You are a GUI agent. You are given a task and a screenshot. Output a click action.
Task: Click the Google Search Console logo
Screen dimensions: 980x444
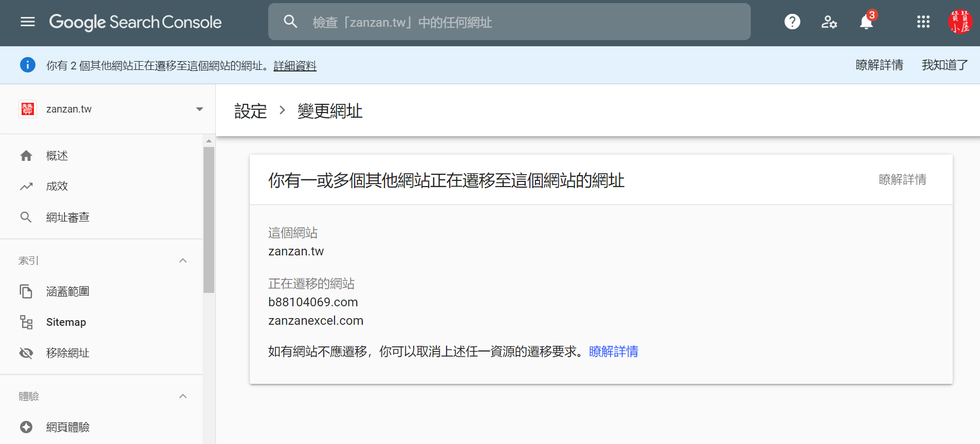tap(135, 22)
